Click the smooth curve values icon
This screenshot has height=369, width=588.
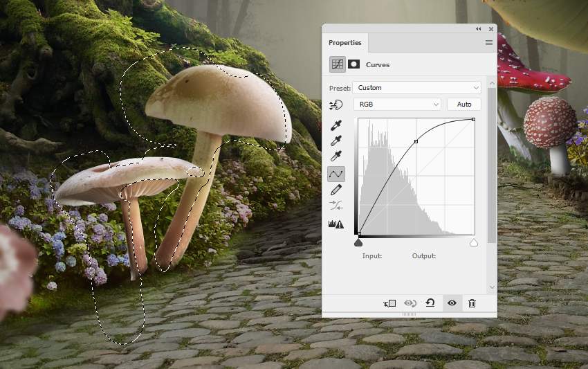(x=336, y=206)
